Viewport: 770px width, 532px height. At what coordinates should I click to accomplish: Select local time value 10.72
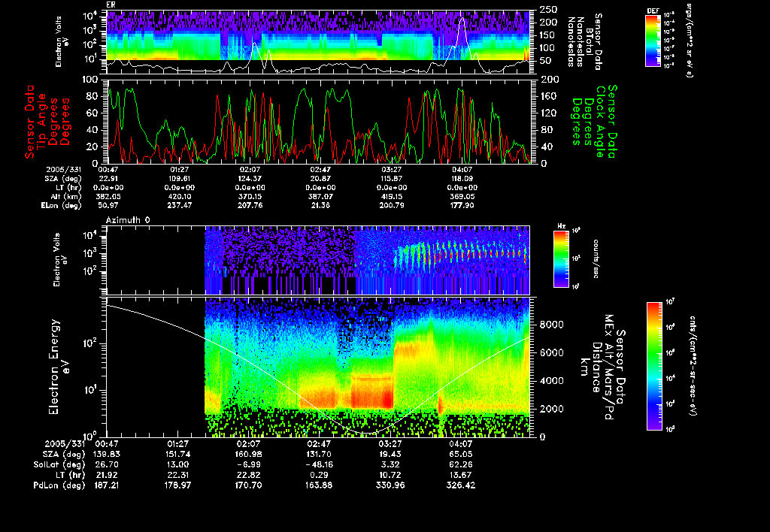390,475
